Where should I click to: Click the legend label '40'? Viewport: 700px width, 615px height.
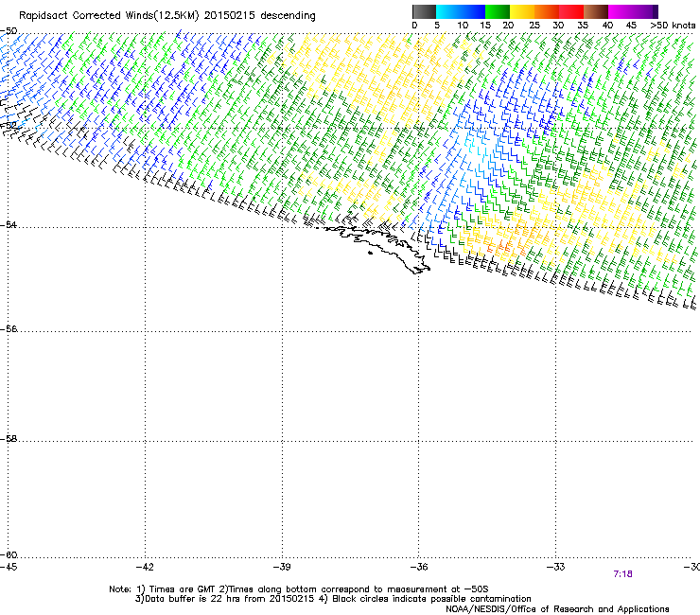click(607, 26)
